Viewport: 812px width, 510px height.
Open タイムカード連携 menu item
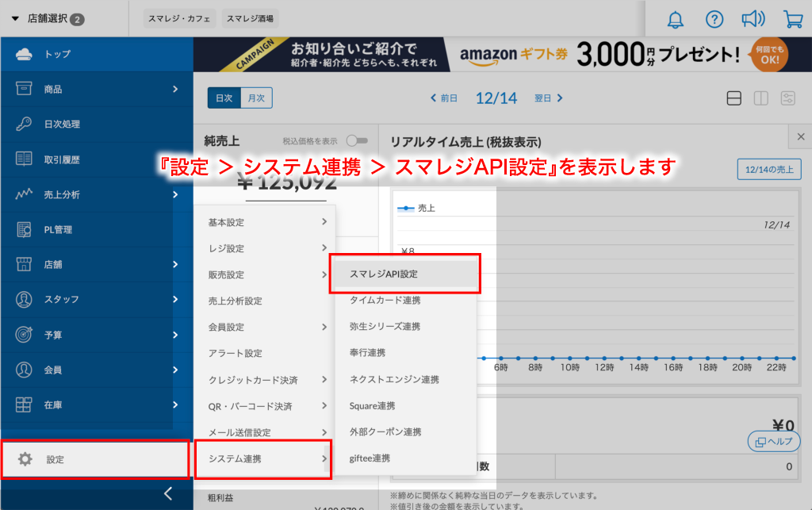[x=405, y=301]
